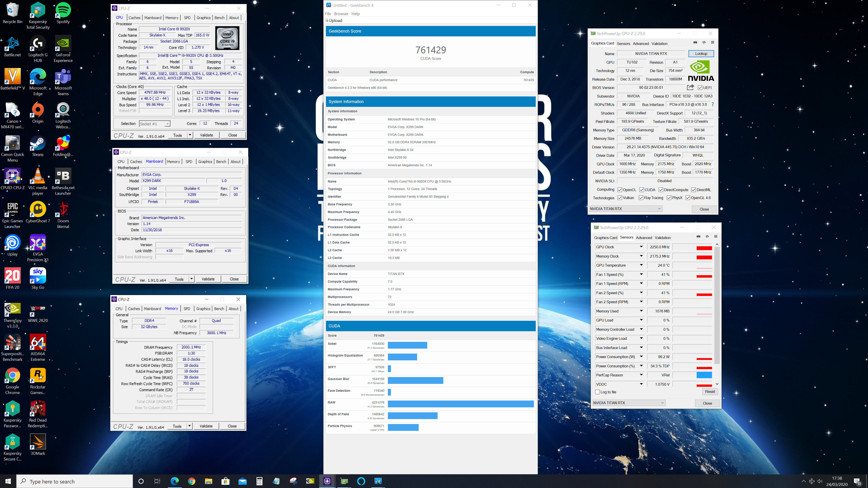This screenshot has width=868, height=488.
Task: Click Close in CPU-Z Memory window
Action: point(232,426)
